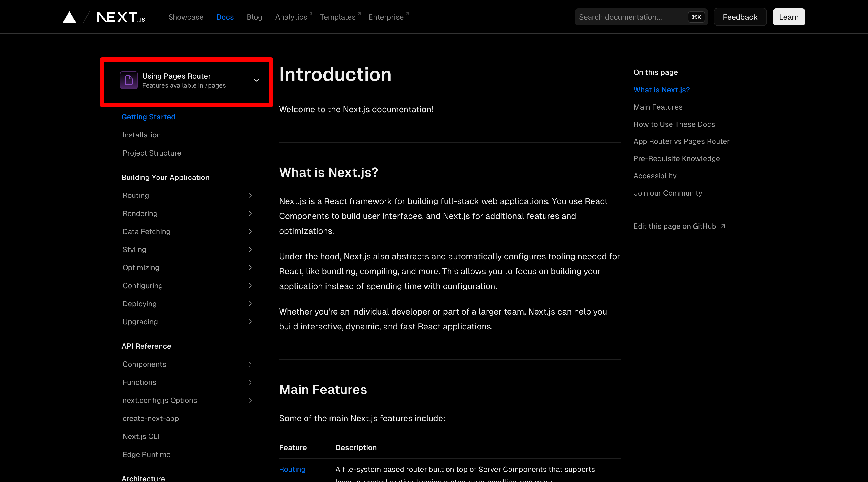Open the Analytics nav link
The width and height of the screenshot is (868, 482).
(293, 17)
